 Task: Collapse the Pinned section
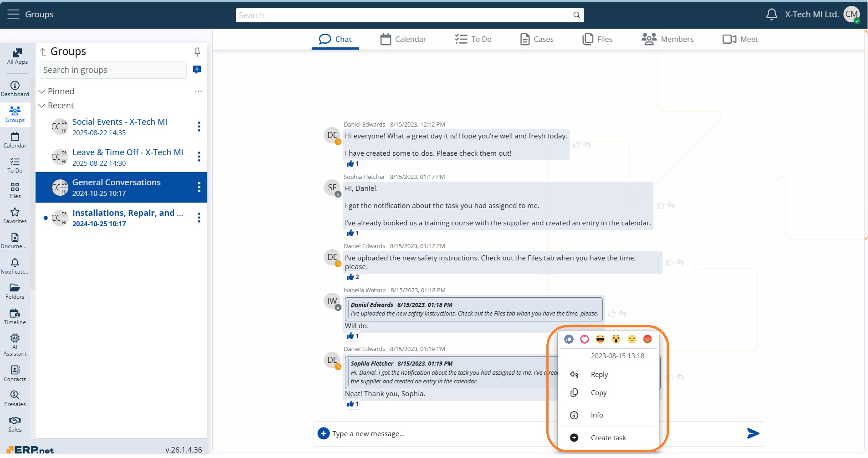pyautogui.click(x=41, y=92)
